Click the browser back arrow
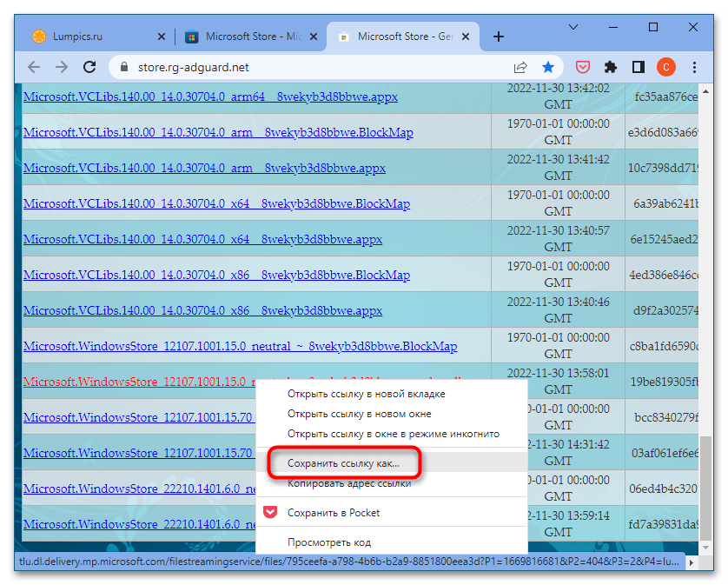Image resolution: width=728 pixels, height=585 pixels. [x=34, y=67]
